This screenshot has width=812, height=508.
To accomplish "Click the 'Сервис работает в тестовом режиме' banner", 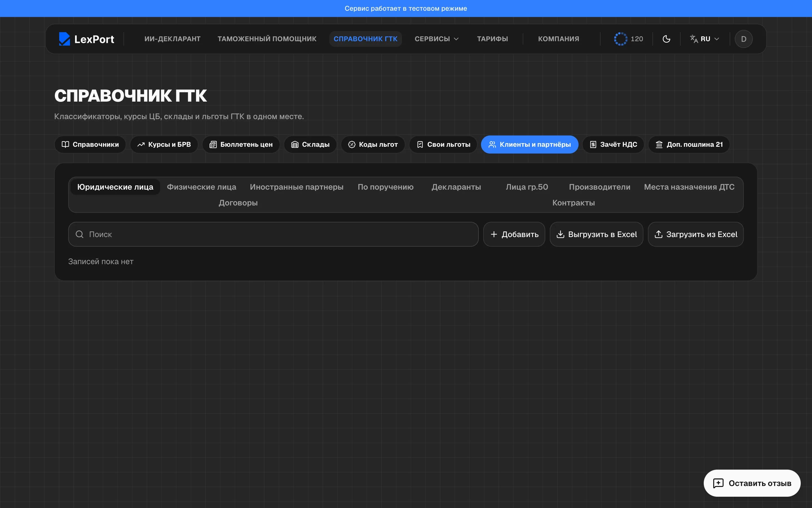I will [406, 8].
